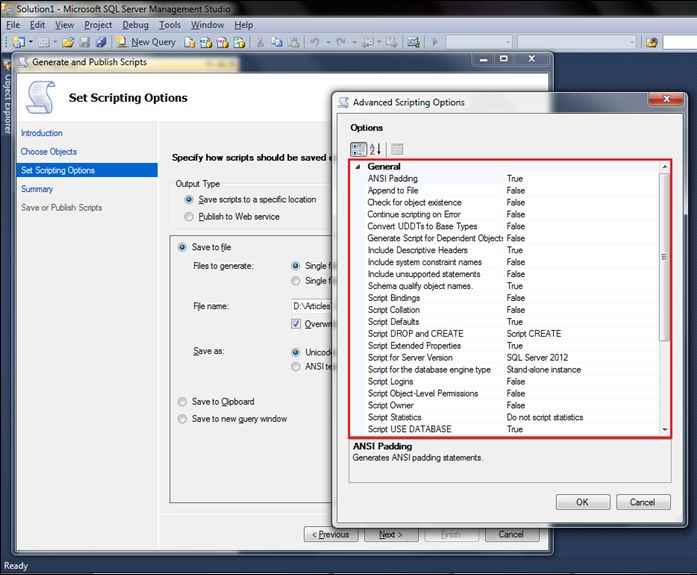
Task: Click the Property Pages icon in Options
Action: click(397, 149)
